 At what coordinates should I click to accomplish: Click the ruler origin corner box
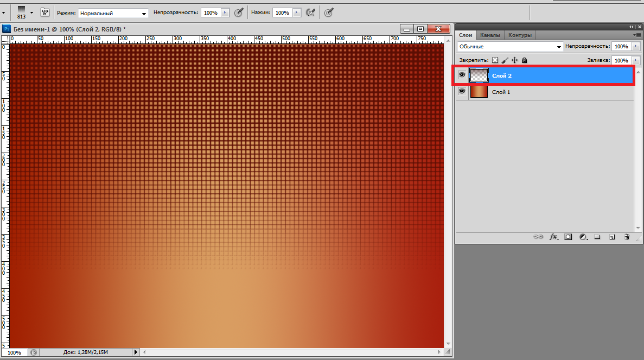click(5, 40)
